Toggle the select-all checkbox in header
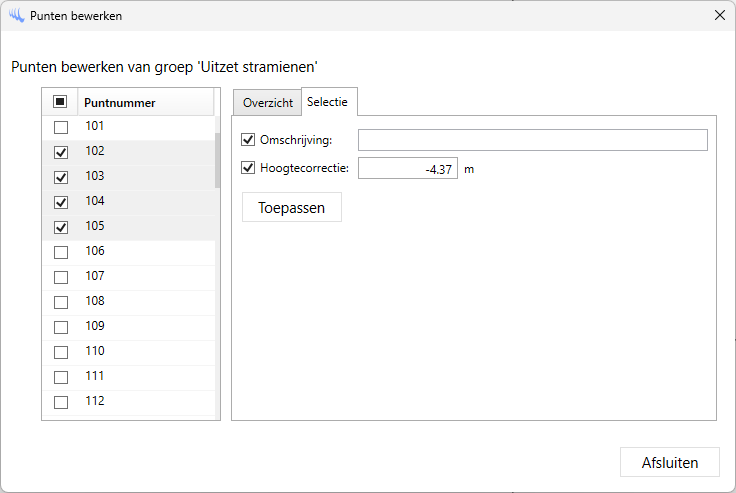 [x=60, y=102]
